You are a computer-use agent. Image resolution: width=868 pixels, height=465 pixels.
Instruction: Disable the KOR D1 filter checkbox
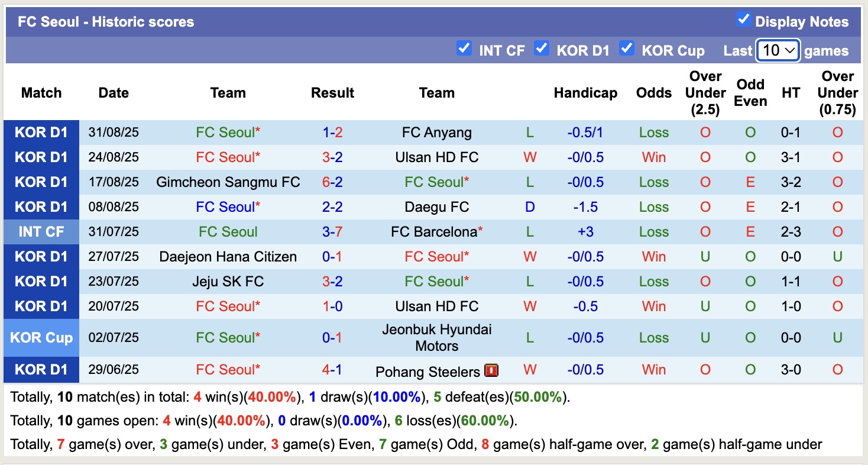542,50
